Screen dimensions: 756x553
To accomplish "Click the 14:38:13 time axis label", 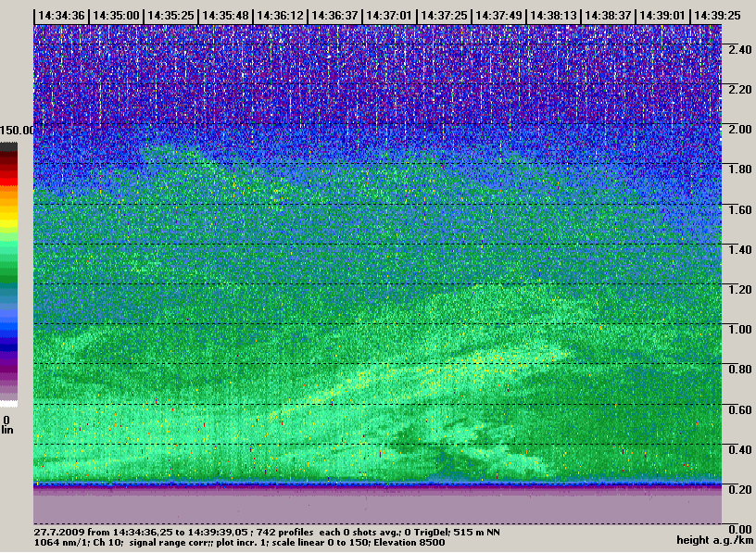I will (553, 16).
